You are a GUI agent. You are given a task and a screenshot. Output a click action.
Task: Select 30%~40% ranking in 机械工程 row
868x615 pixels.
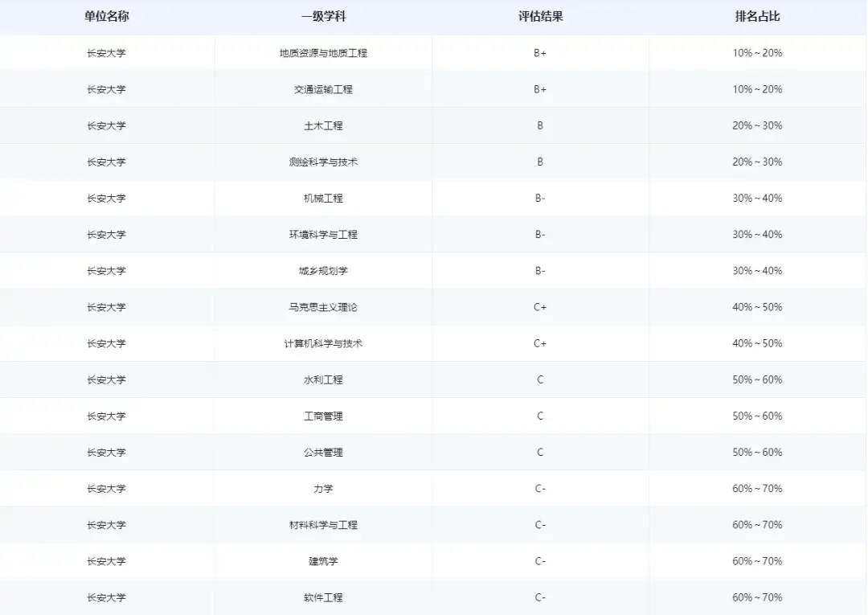click(x=757, y=199)
